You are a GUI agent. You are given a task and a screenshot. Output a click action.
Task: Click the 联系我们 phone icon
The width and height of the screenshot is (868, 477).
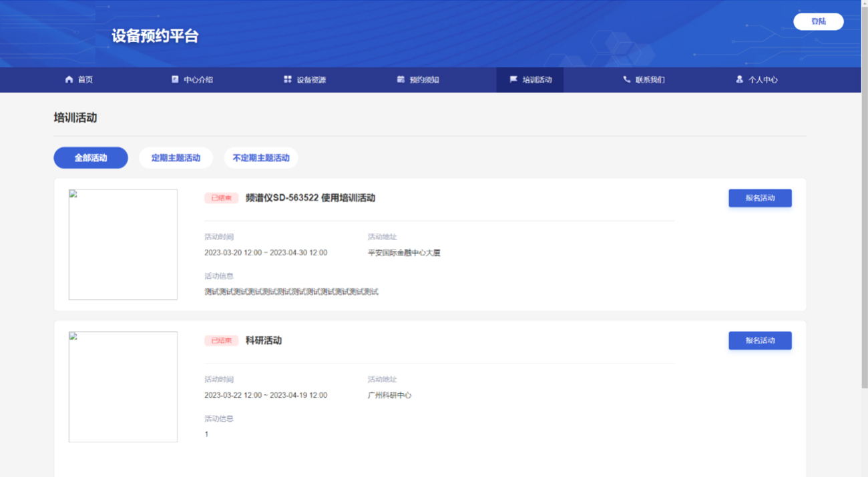(x=626, y=79)
